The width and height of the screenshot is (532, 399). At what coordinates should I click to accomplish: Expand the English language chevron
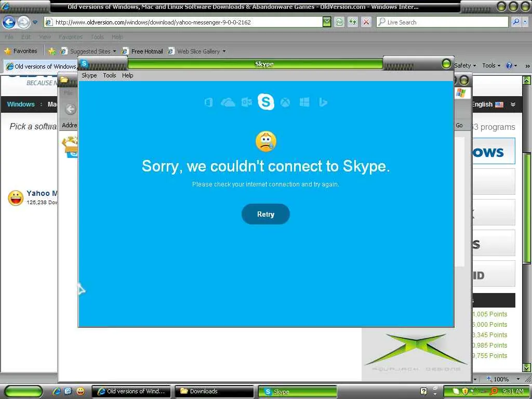pyautogui.click(x=513, y=104)
